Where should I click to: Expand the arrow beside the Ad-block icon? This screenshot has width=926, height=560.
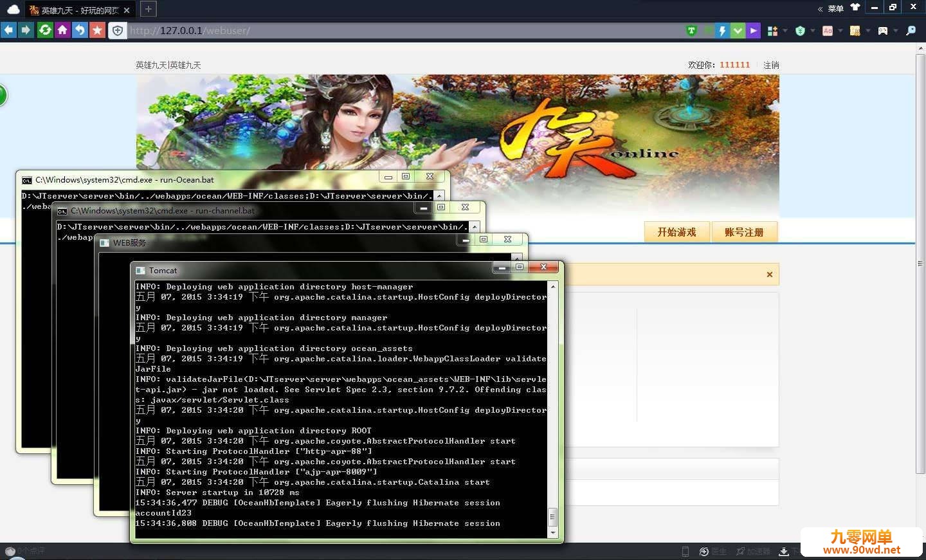[840, 30]
